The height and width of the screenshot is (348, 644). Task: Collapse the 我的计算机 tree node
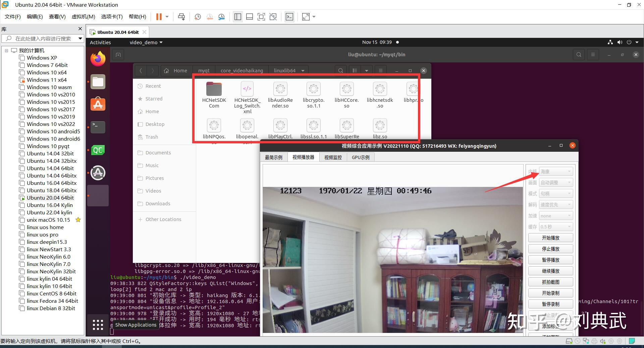(x=6, y=51)
